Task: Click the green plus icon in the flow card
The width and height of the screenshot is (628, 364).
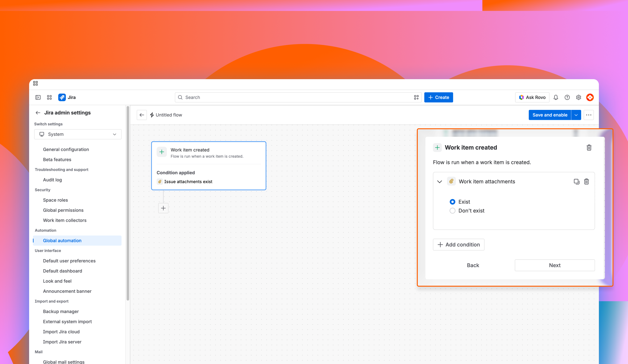Action: point(162,152)
